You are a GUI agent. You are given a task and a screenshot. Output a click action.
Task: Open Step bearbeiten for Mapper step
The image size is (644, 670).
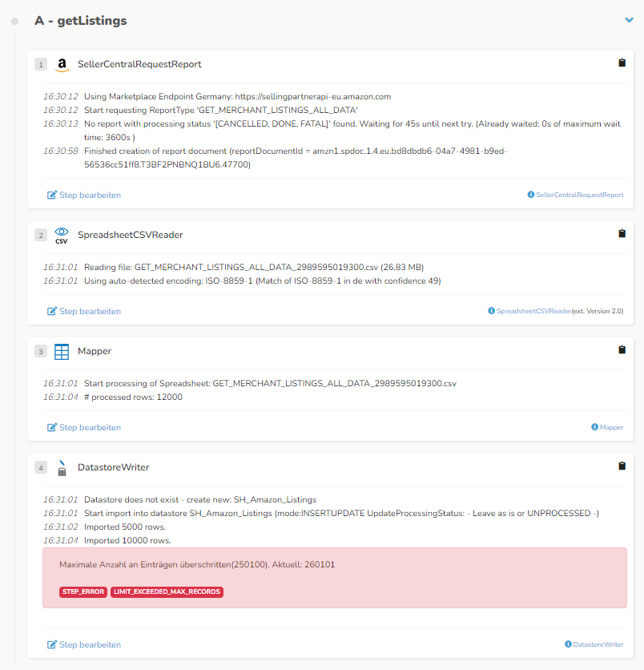[x=84, y=427]
